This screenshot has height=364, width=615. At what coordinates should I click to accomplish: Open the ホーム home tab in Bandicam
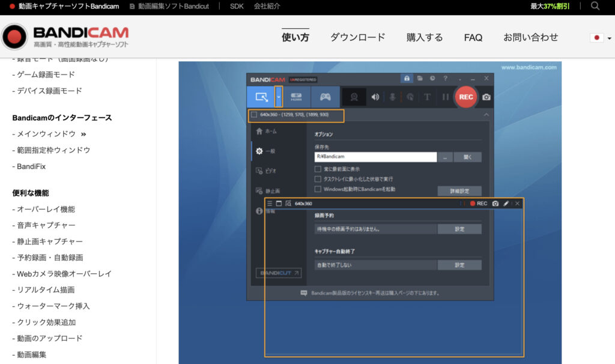point(266,131)
